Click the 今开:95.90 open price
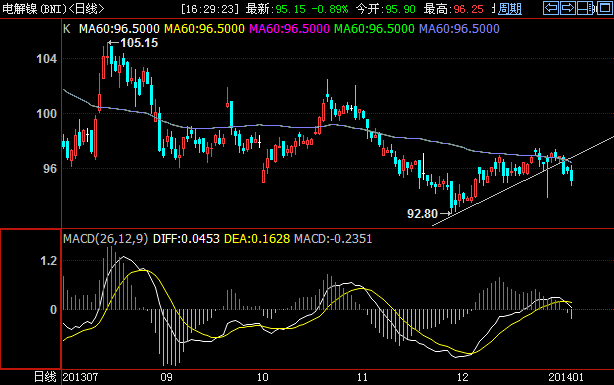 (x=386, y=9)
